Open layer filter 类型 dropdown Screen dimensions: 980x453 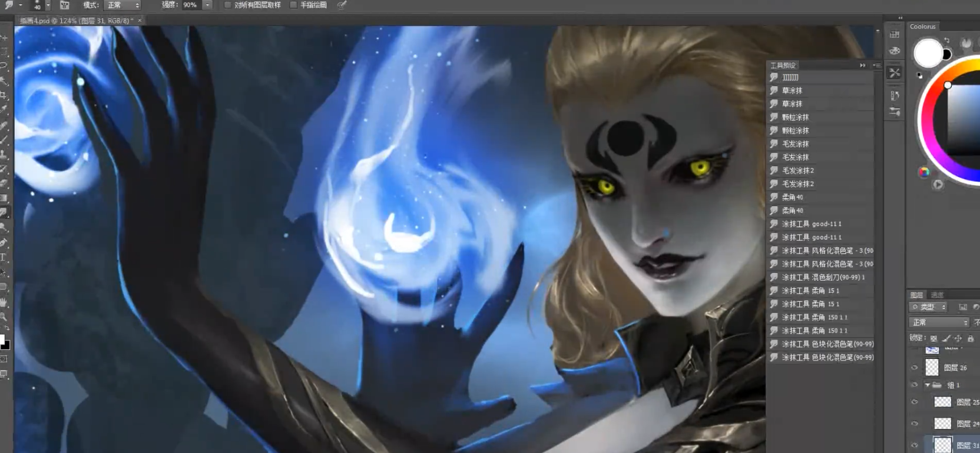click(929, 307)
